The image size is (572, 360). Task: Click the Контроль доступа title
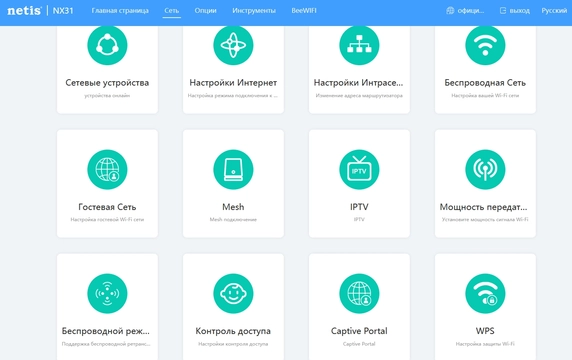[233, 331]
